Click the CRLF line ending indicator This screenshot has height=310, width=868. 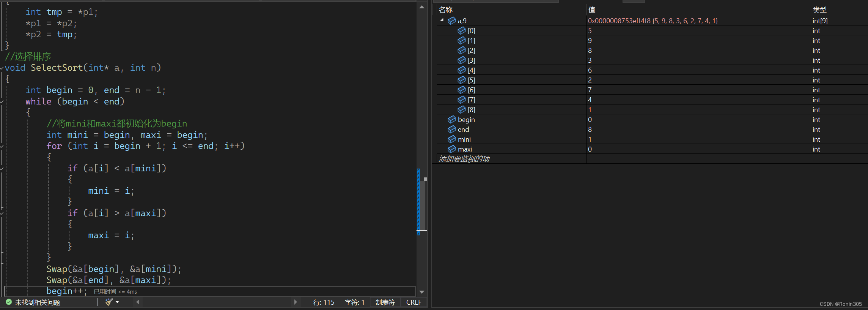tap(414, 302)
